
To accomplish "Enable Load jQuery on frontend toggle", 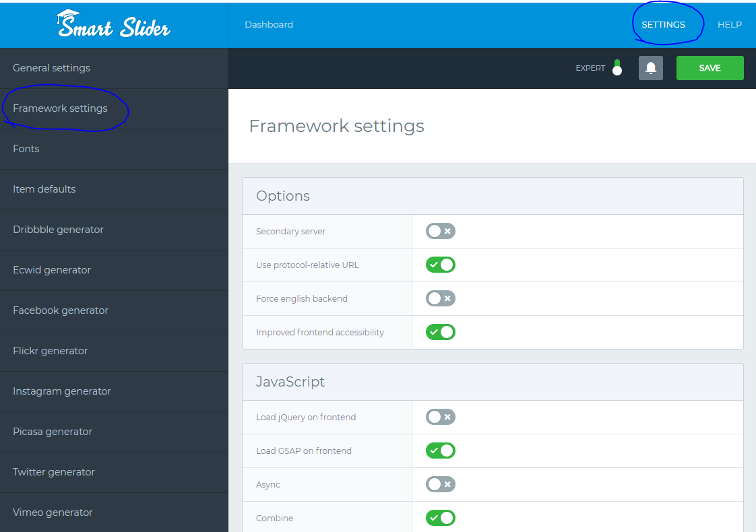I will pyautogui.click(x=440, y=417).
